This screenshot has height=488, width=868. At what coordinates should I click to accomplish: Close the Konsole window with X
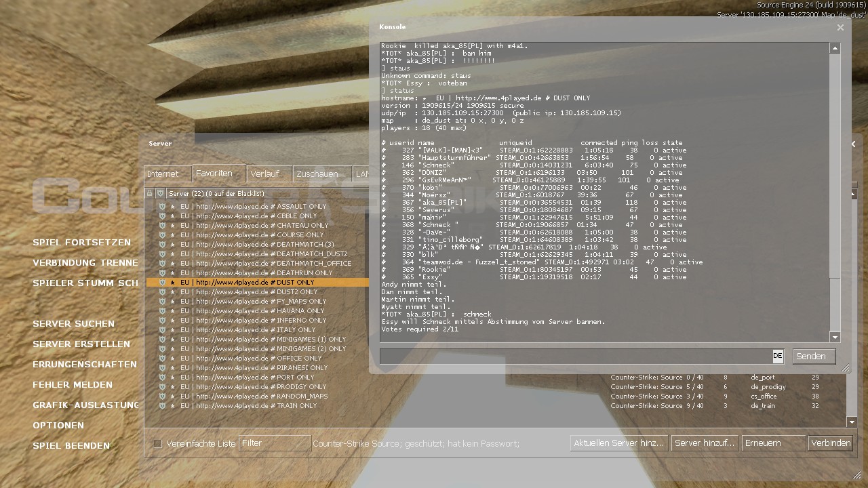point(840,28)
